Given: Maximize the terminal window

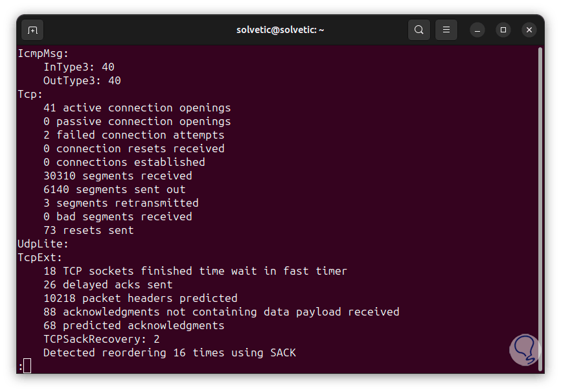Looking at the screenshot, I should (503, 30).
